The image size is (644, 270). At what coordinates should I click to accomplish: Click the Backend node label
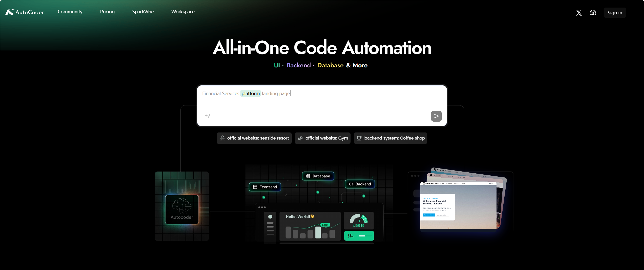(360, 184)
